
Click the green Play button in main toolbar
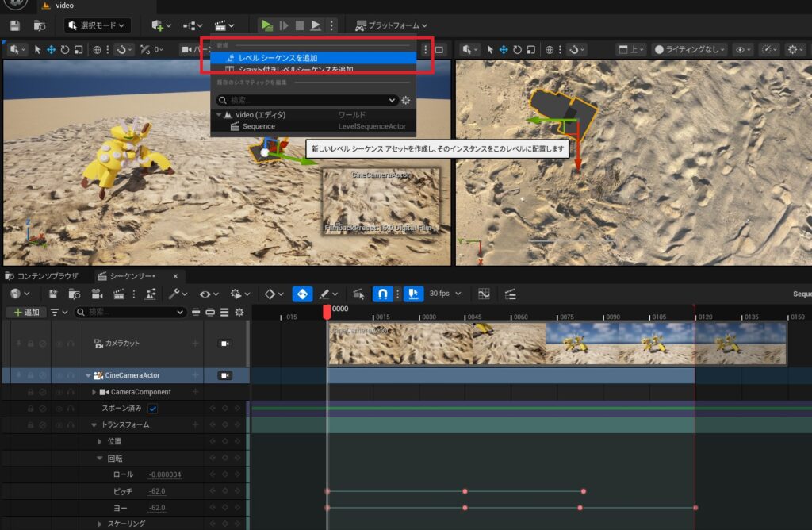[267, 25]
